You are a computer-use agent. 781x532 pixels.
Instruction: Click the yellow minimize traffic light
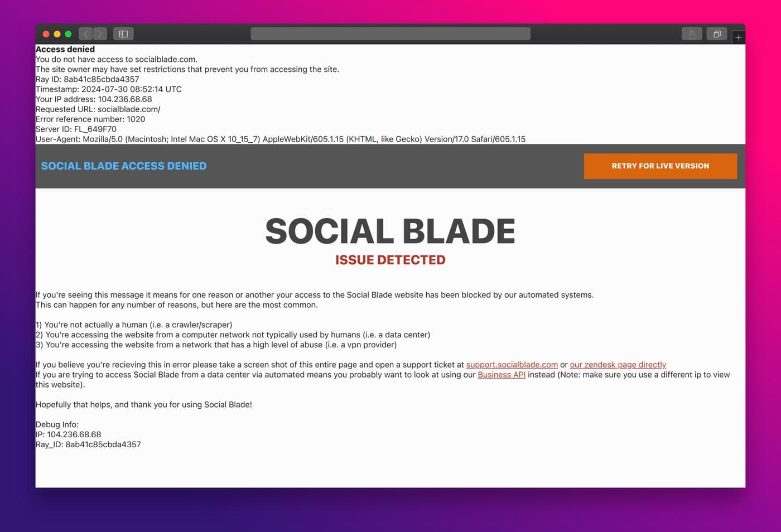click(x=56, y=33)
